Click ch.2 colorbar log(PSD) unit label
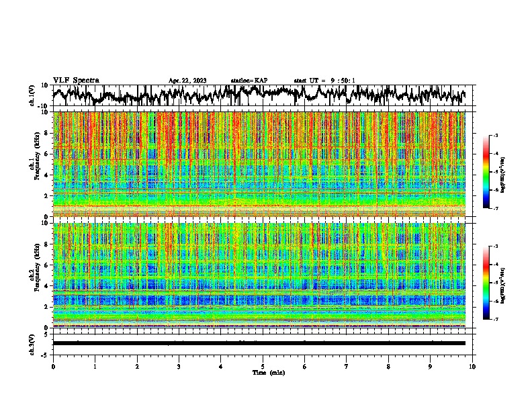Screen dimensions: 532x411 click(x=503, y=286)
